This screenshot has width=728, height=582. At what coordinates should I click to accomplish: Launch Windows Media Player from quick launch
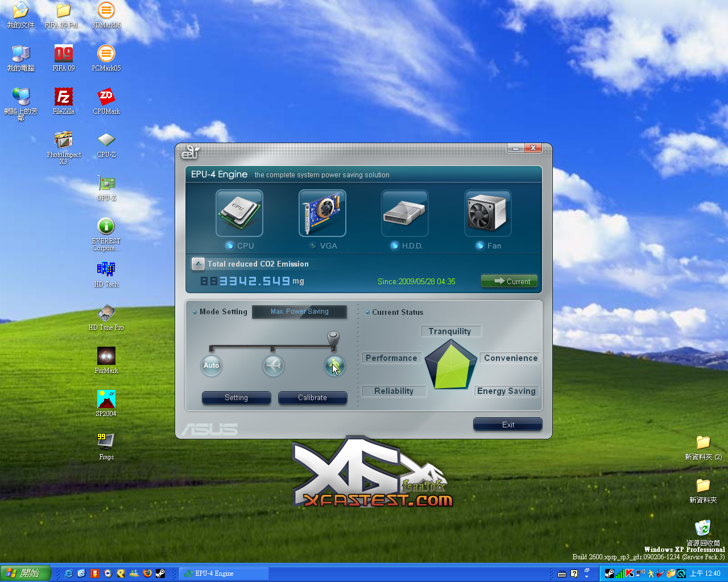(x=107, y=573)
